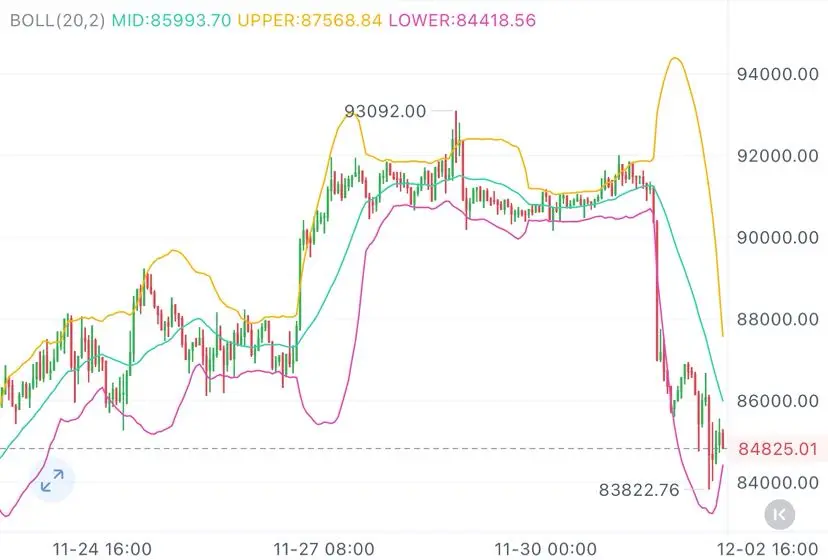Image resolution: width=828 pixels, height=560 pixels.
Task: Jump to latest candle with K button
Action: [x=779, y=514]
